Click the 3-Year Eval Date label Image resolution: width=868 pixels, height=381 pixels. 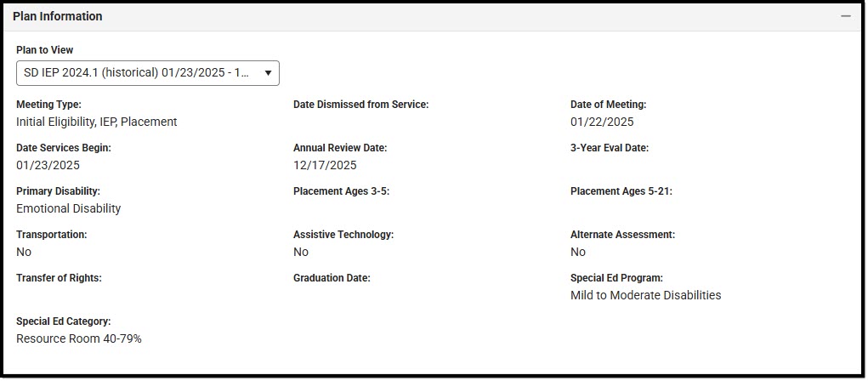610,148
